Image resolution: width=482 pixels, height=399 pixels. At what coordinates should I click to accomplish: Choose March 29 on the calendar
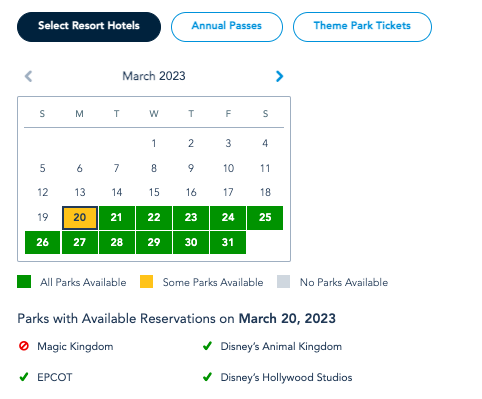[154, 242]
